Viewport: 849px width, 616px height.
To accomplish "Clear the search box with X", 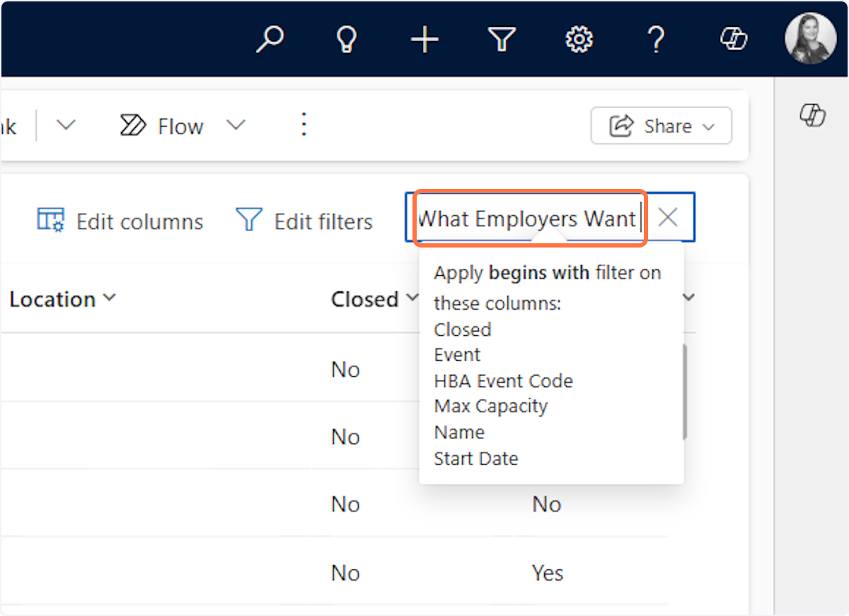I will point(668,218).
